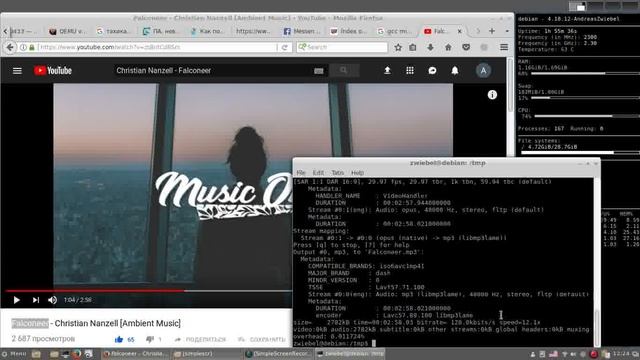Switch to the simplesrr taskbar window
Viewport: 640px width, 360px height.
click(x=207, y=354)
